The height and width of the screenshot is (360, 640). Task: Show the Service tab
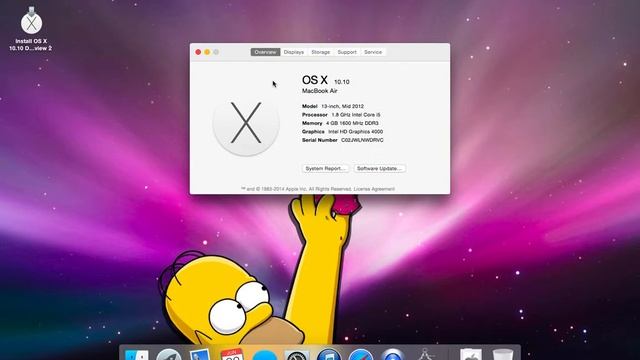tap(373, 52)
